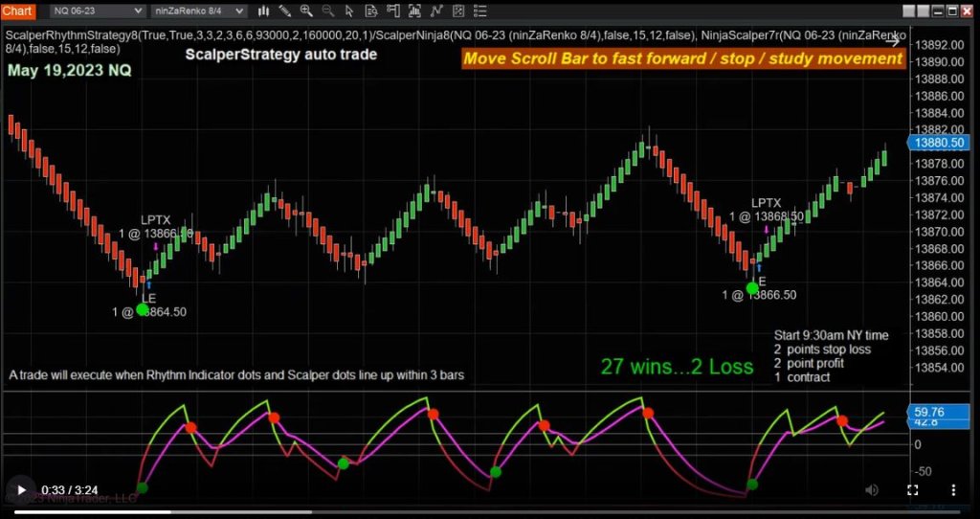Mute the video with speaker icon
The height and width of the screenshot is (519, 980).
(871, 489)
